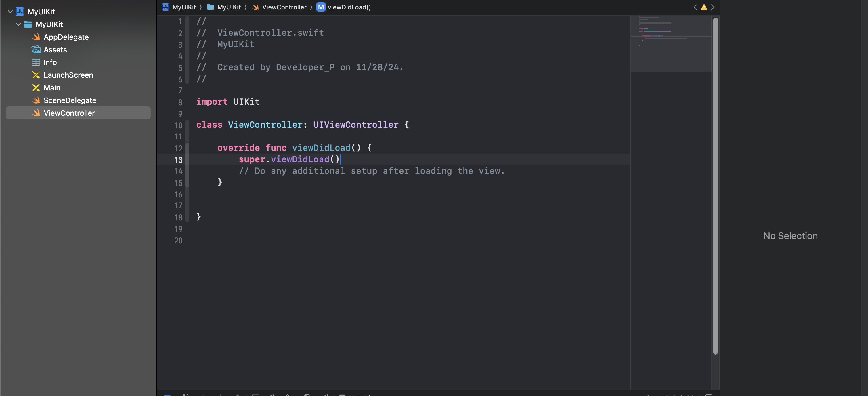
Task: Select the Info plist file
Action: pyautogui.click(x=50, y=62)
